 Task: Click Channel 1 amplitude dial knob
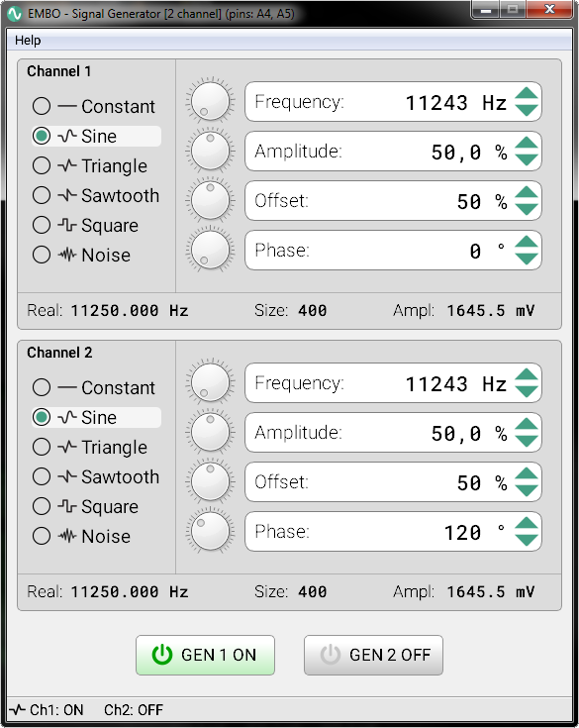[x=210, y=151]
